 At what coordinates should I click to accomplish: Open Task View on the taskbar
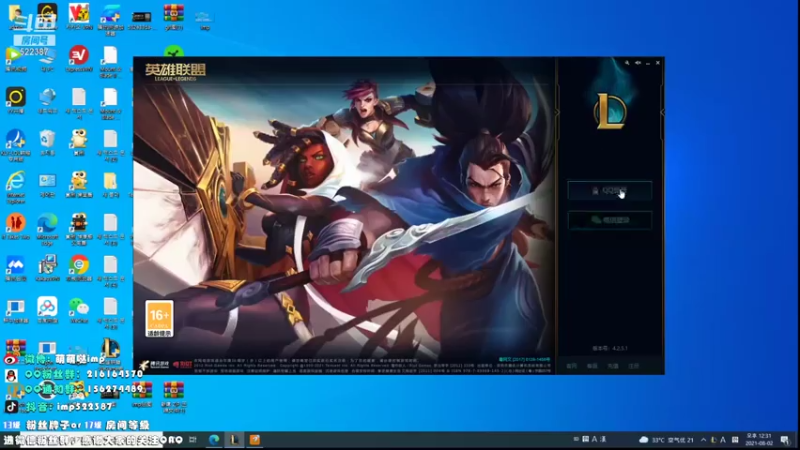click(x=193, y=440)
